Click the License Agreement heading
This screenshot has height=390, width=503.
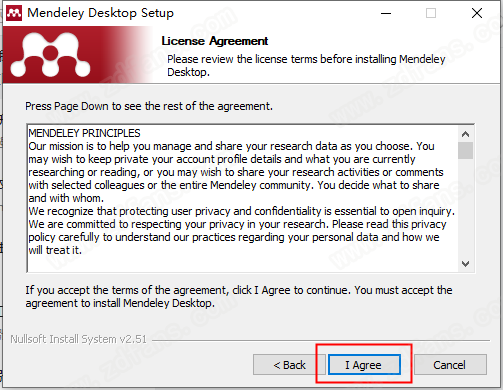tap(215, 41)
